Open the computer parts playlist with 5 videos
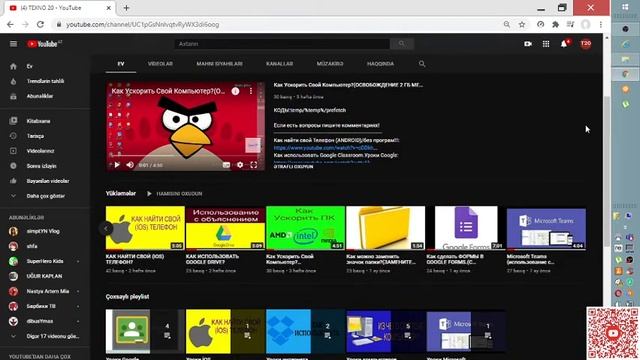Viewport: 640px width, 360px height. click(386, 331)
